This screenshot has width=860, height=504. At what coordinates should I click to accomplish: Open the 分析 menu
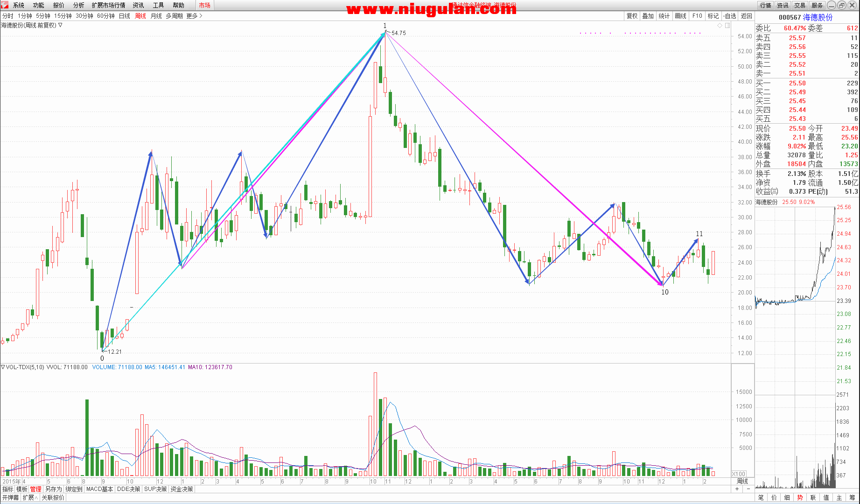coord(79,5)
